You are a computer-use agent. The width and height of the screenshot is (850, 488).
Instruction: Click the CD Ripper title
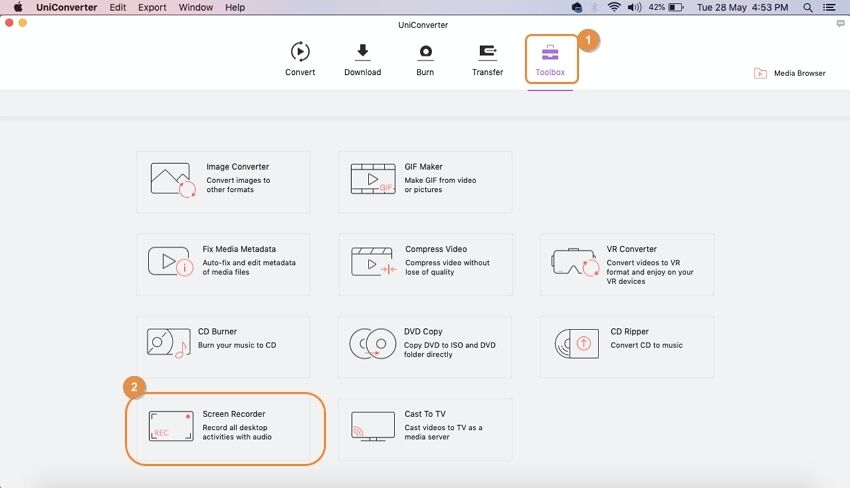coord(629,331)
